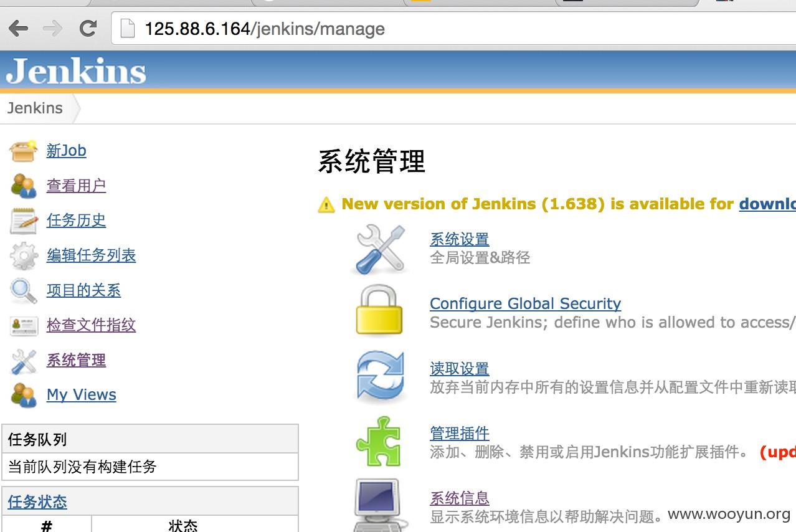Open the 检查文件指纹 link

tap(91, 325)
